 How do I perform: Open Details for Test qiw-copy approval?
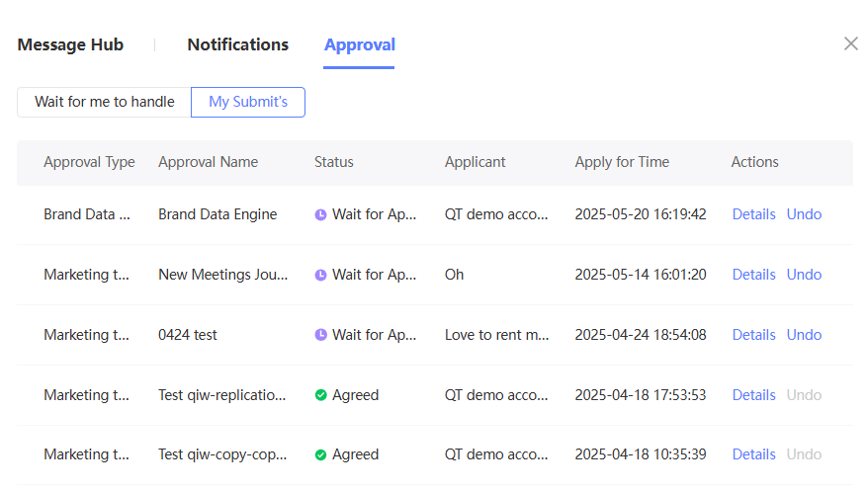pos(753,454)
